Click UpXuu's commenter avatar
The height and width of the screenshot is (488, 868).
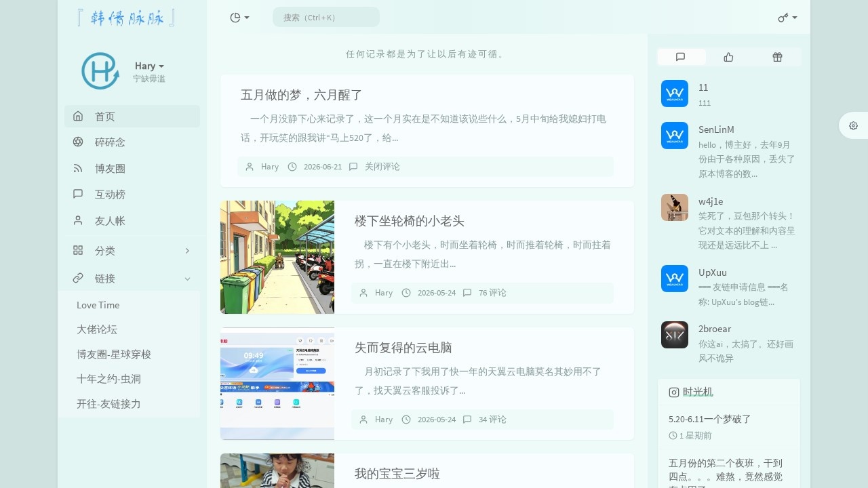(x=675, y=279)
